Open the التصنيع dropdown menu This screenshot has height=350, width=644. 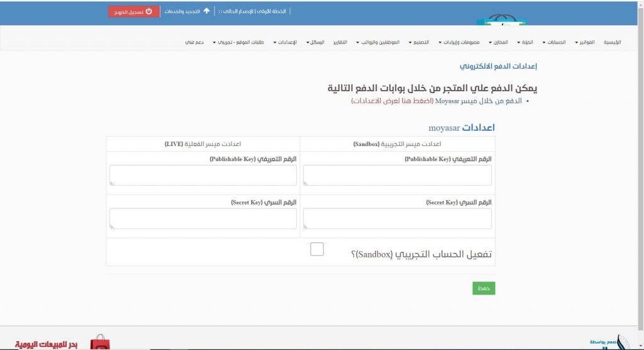(418, 42)
